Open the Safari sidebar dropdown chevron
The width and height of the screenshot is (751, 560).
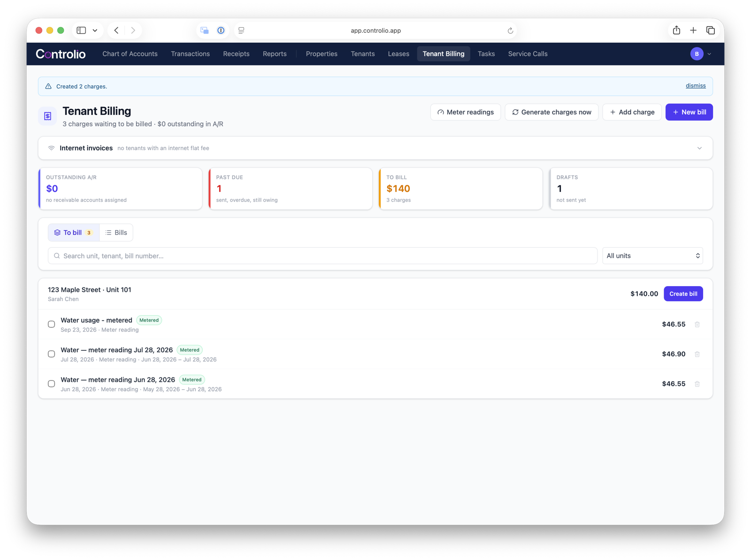[x=95, y=30]
